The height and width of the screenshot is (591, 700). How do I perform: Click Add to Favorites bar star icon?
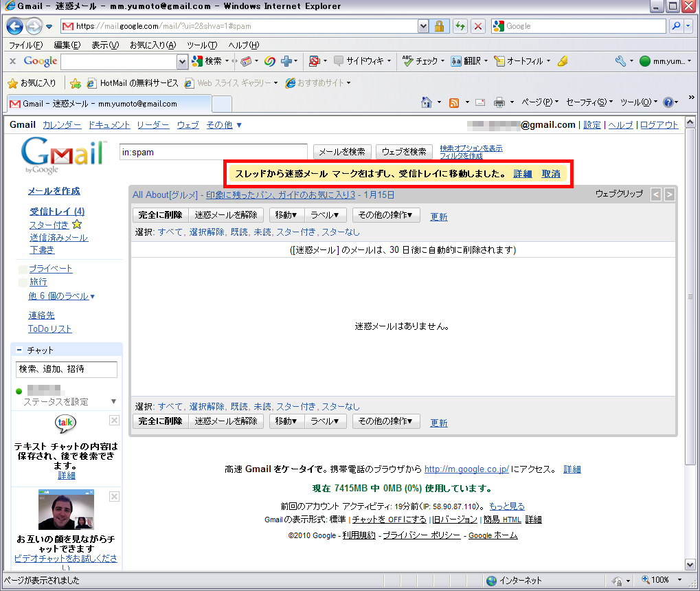click(x=76, y=83)
